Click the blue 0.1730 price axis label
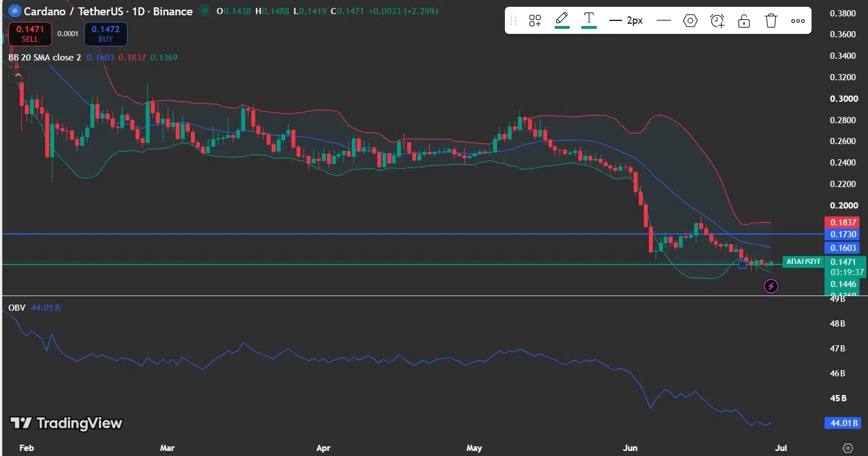This screenshot has height=456, width=868. (x=842, y=234)
